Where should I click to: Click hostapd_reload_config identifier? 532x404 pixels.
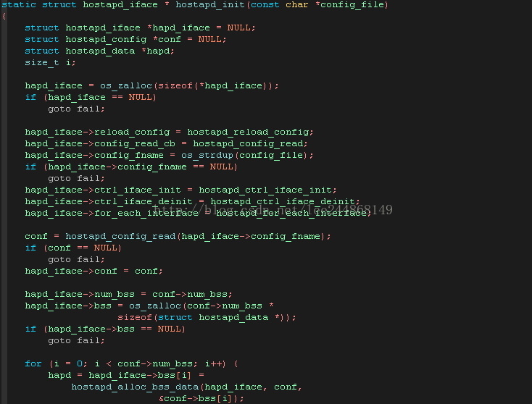pos(248,132)
